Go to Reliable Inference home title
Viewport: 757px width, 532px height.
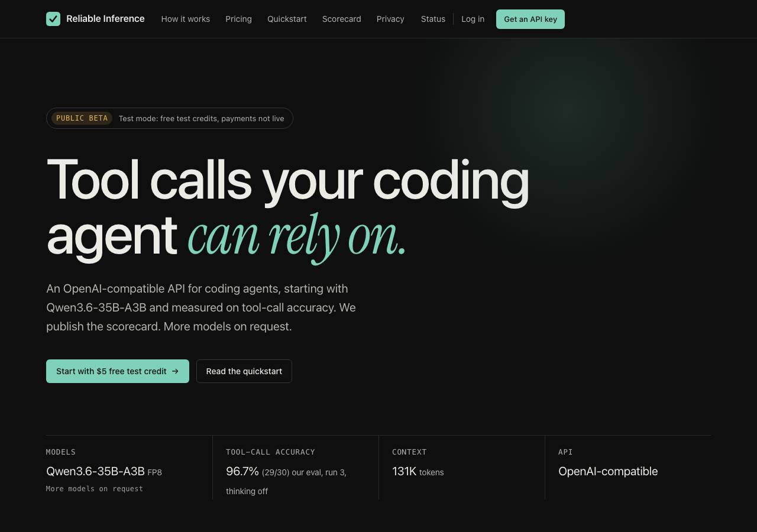click(105, 19)
